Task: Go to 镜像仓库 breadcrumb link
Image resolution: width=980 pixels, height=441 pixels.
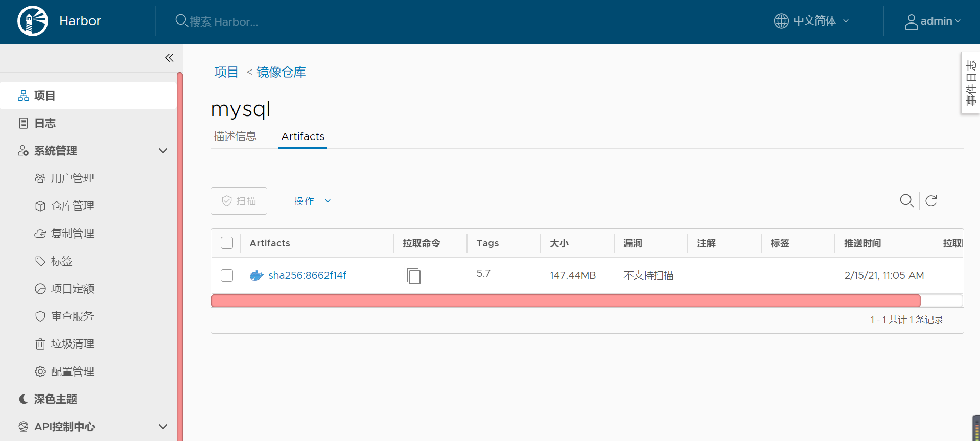Action: [281, 72]
